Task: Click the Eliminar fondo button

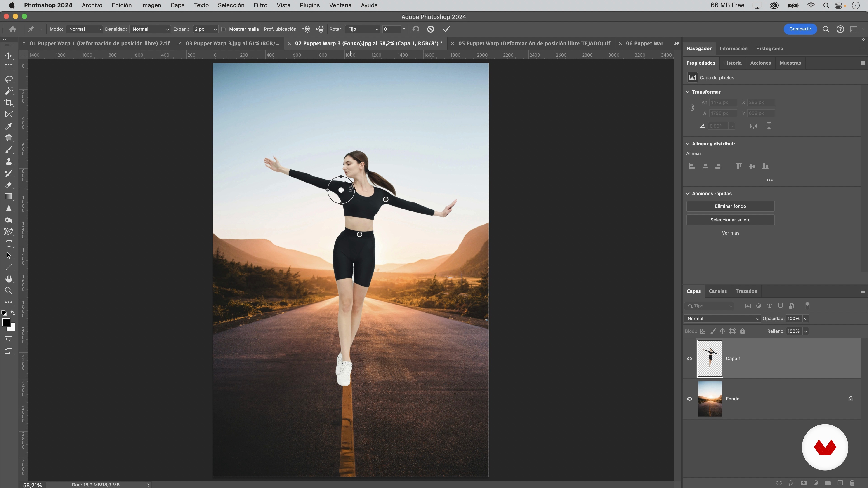Action: pos(730,206)
